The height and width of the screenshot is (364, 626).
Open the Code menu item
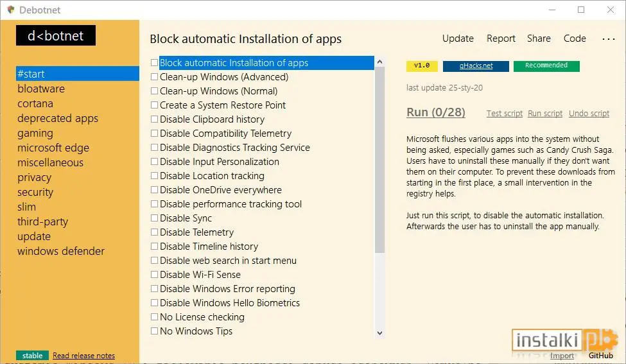(575, 39)
